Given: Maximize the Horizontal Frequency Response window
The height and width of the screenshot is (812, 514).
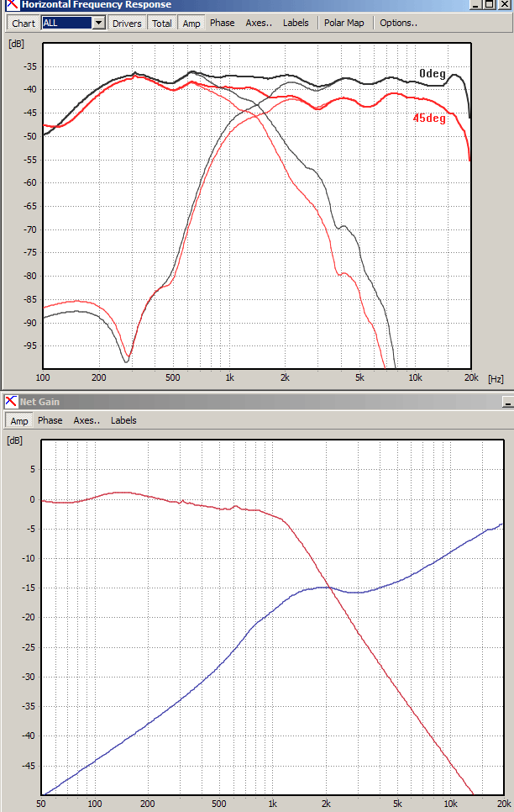Looking at the screenshot, I should (490, 4).
